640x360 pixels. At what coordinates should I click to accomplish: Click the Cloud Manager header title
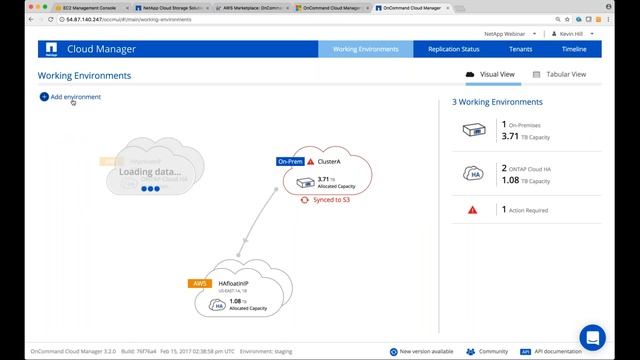(101, 49)
